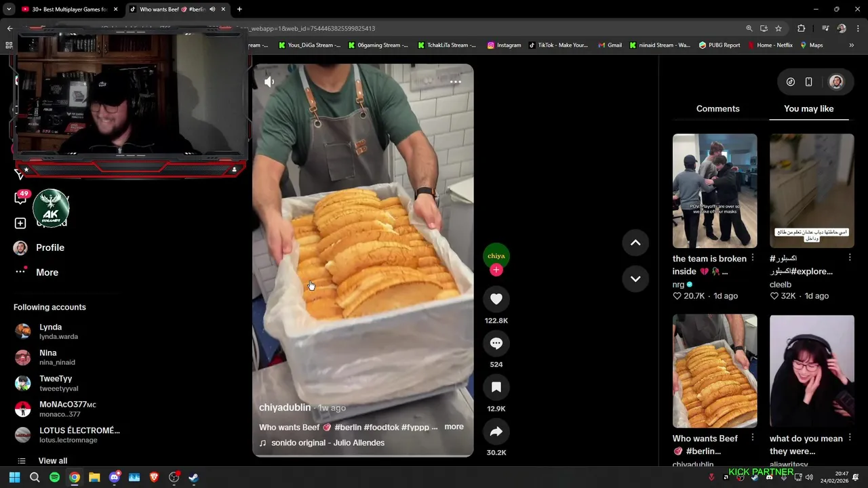This screenshot has height=488, width=868.
Task: Open the TikTok - Make Your... bookmark
Action: (557, 45)
